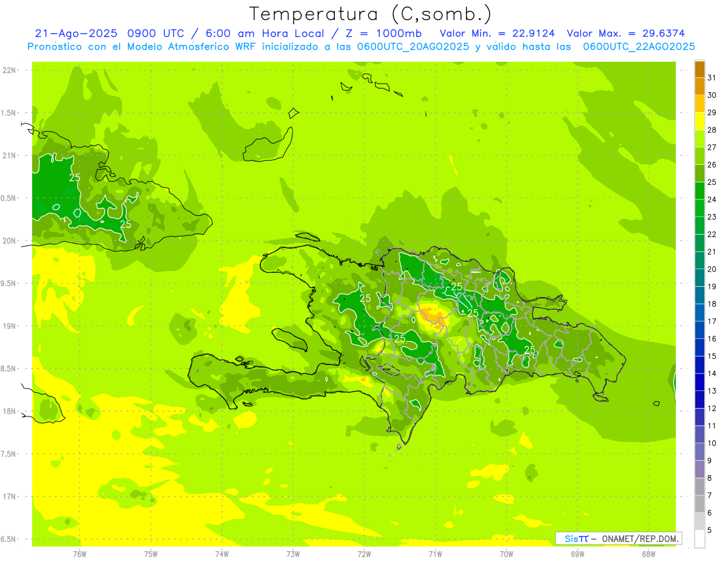The height and width of the screenshot is (562, 728).
Task: Click the legend value "8"
Action: click(x=710, y=478)
